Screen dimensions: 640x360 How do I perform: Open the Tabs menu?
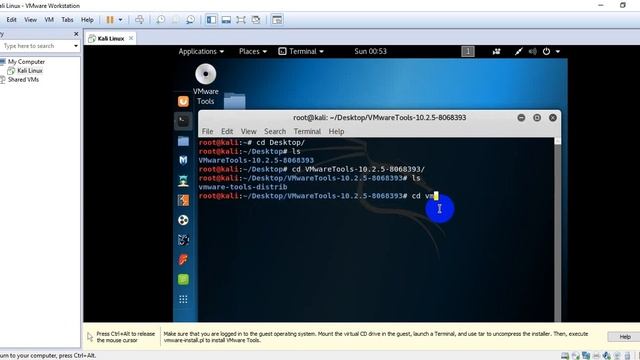coord(67,20)
